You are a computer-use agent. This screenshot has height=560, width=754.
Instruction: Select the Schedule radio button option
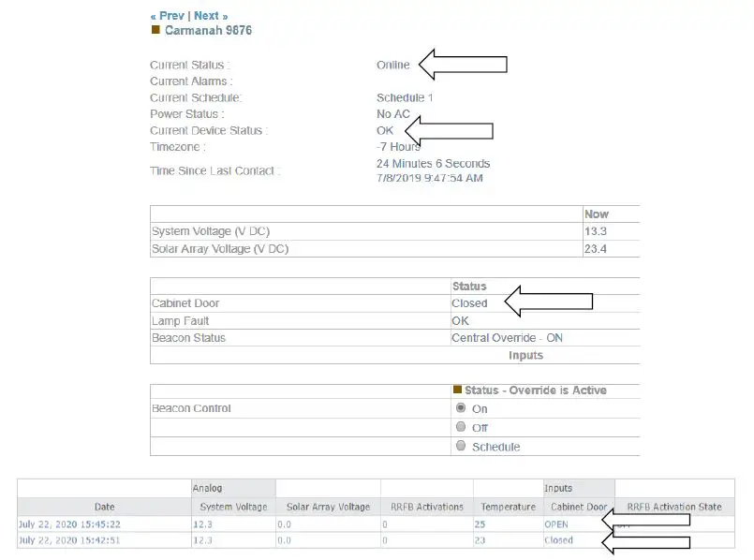[460, 446]
